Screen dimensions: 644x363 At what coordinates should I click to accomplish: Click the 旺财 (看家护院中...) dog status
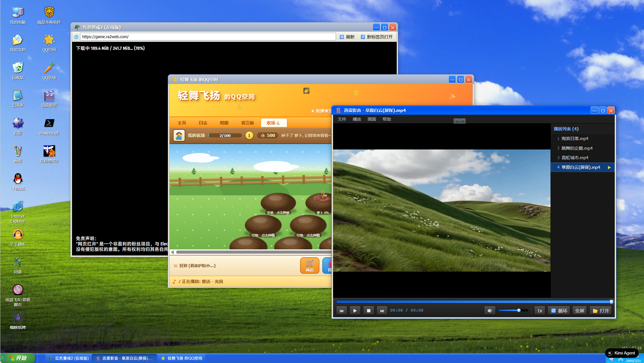pos(195,266)
